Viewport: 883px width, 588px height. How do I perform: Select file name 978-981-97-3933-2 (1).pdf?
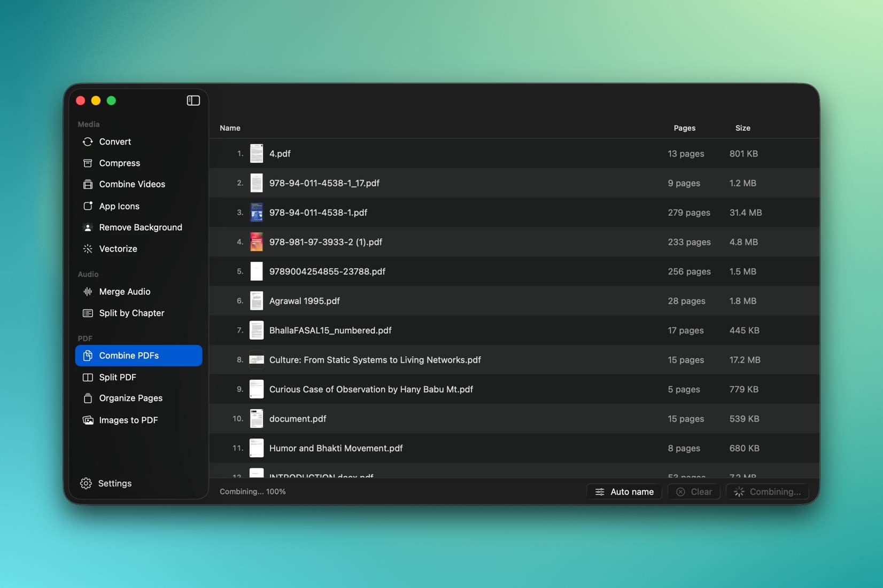click(x=326, y=242)
